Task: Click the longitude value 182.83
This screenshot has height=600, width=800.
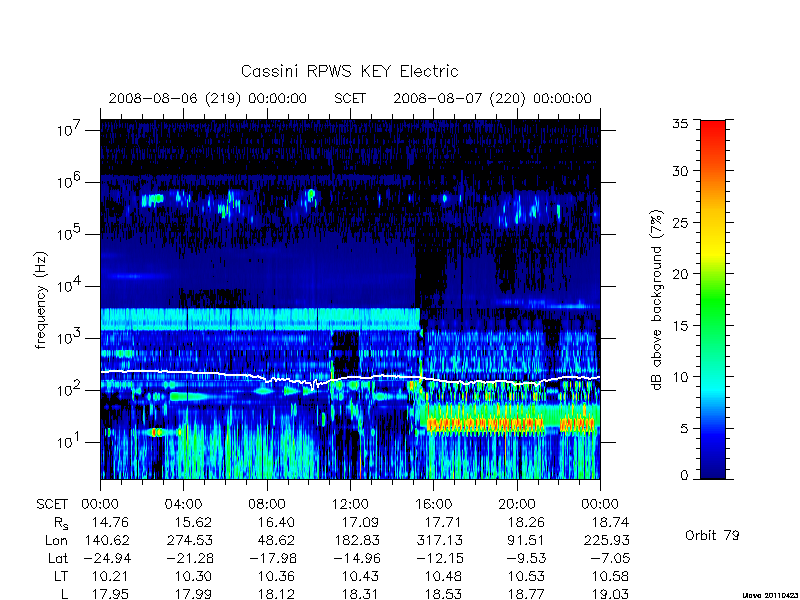Action: [x=356, y=540]
